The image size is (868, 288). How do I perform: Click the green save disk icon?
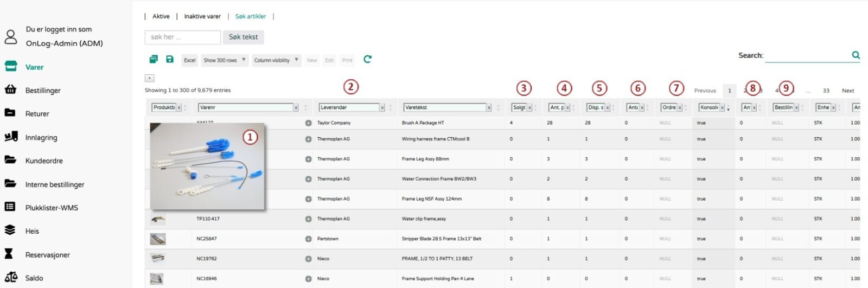tap(170, 60)
